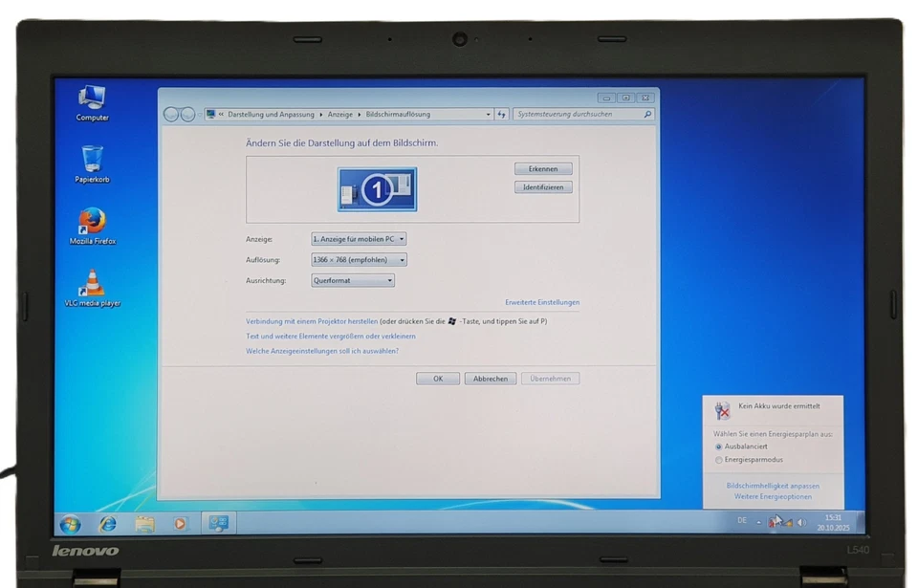Click in the Systemsteuerung durchsuchen search field
The image size is (918, 588).
pos(578,114)
